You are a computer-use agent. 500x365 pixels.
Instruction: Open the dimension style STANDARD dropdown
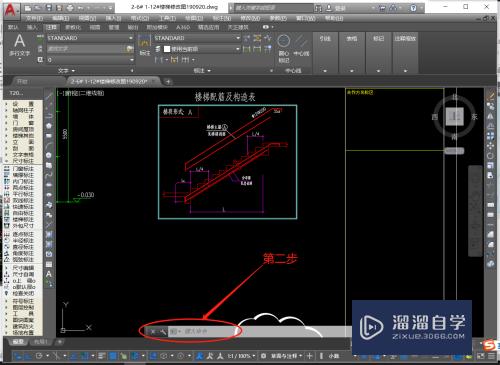click(197, 38)
